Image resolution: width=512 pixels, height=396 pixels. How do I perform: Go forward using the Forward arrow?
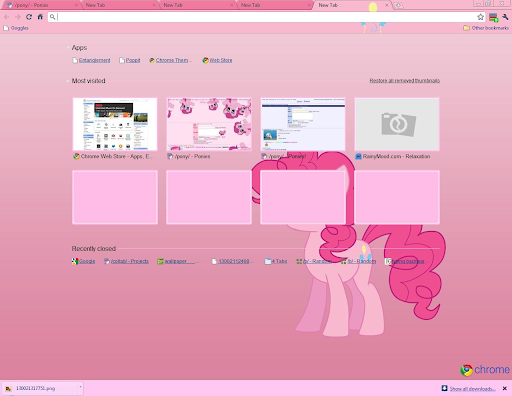pos(18,17)
